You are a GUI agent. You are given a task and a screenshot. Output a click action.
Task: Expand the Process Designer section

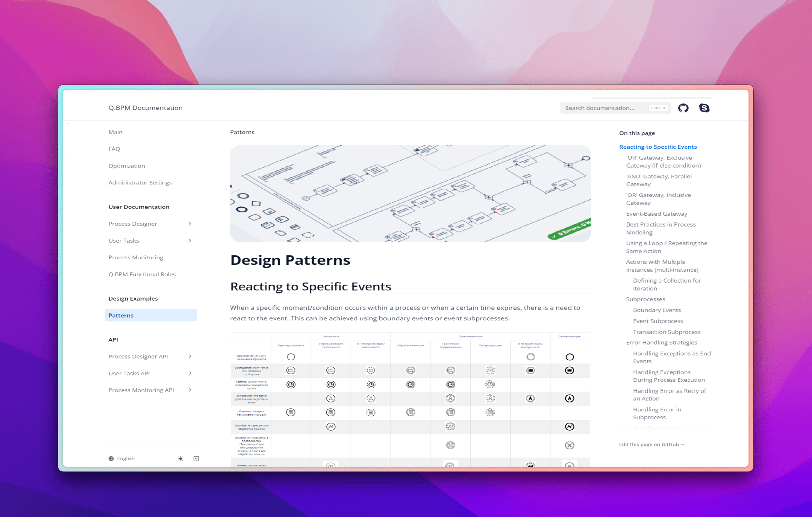pyautogui.click(x=190, y=224)
